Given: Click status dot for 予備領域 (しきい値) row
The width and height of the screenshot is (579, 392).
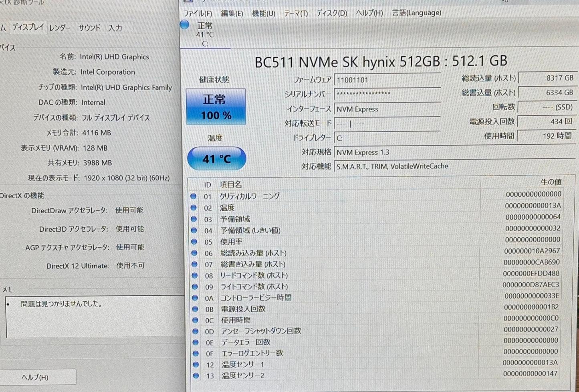Looking at the screenshot, I should (x=194, y=230).
